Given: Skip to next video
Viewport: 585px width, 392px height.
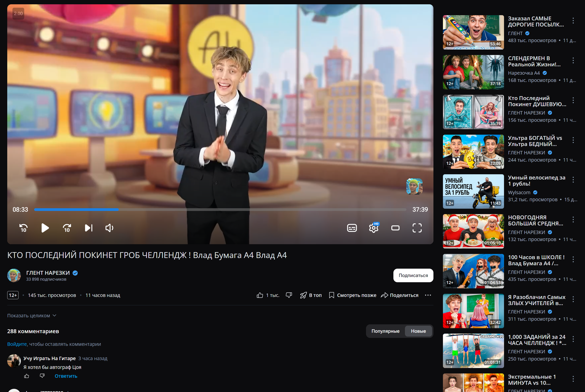Looking at the screenshot, I should 88,228.
